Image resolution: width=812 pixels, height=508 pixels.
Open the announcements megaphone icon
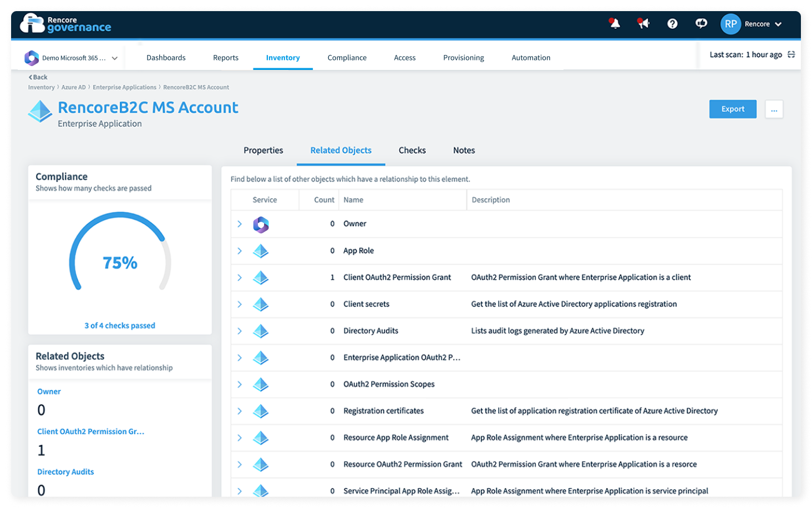coord(643,23)
